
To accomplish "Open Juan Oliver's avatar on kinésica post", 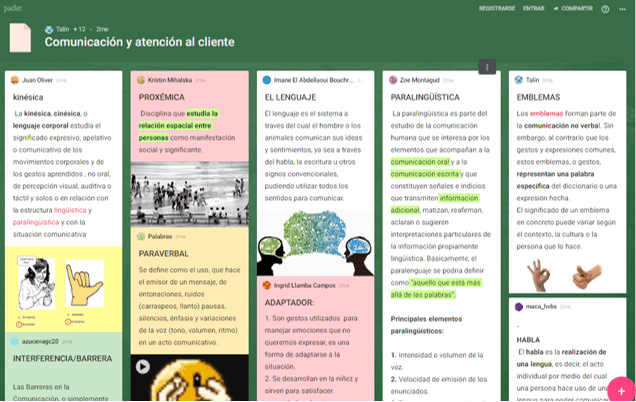I will pos(15,80).
